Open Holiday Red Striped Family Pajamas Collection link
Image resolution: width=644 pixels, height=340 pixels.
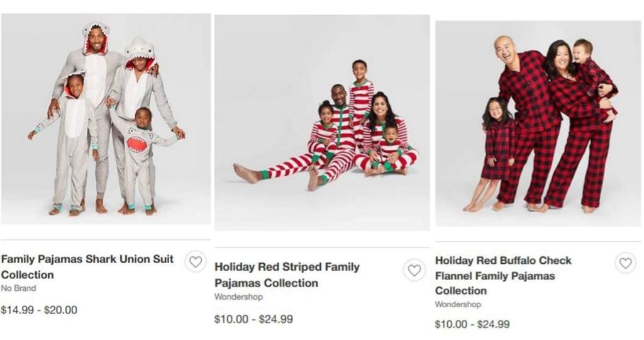pos(287,275)
